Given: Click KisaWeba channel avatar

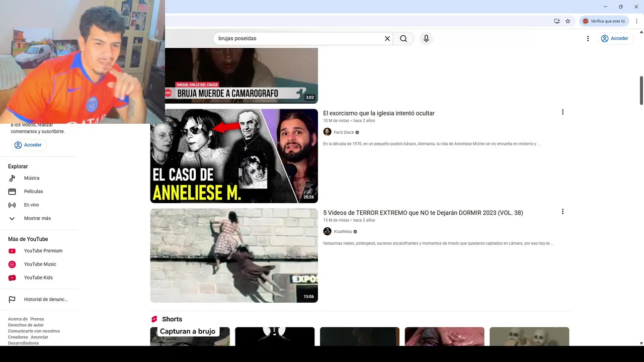Looking at the screenshot, I should tap(327, 232).
